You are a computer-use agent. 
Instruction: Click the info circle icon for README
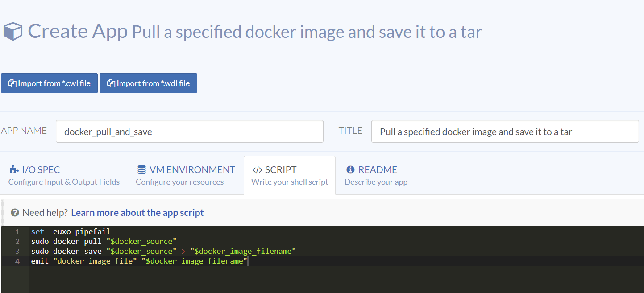[350, 170]
